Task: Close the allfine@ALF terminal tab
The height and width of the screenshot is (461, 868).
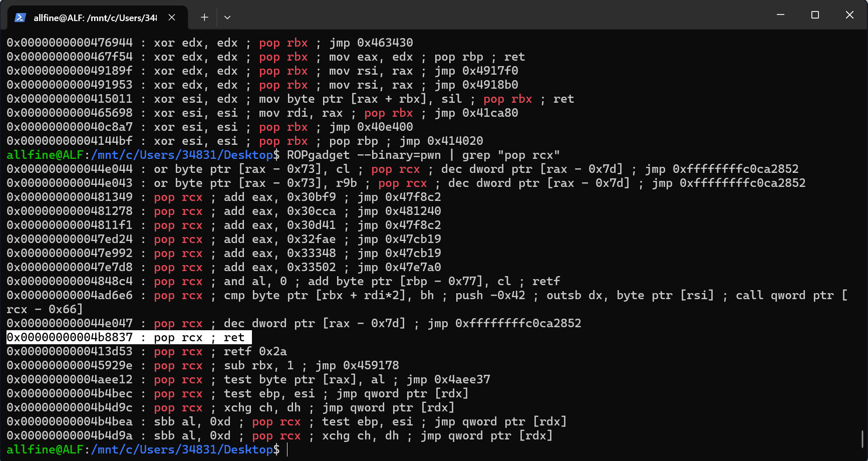Action: pos(172,18)
